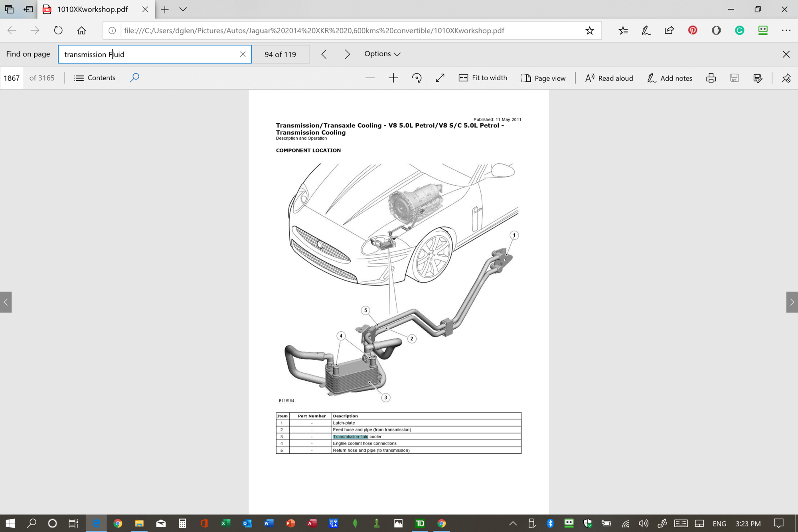Screen dimensions: 798x532
Task: Open the tab list chevron dropdown
Action: pos(183,9)
